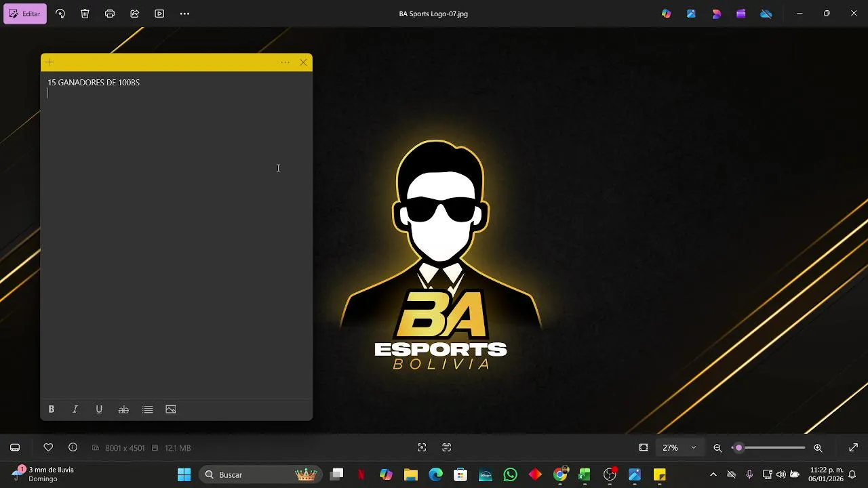Open OneDrive status icon in title bar
This screenshot has height=488, width=868.
(x=766, y=14)
